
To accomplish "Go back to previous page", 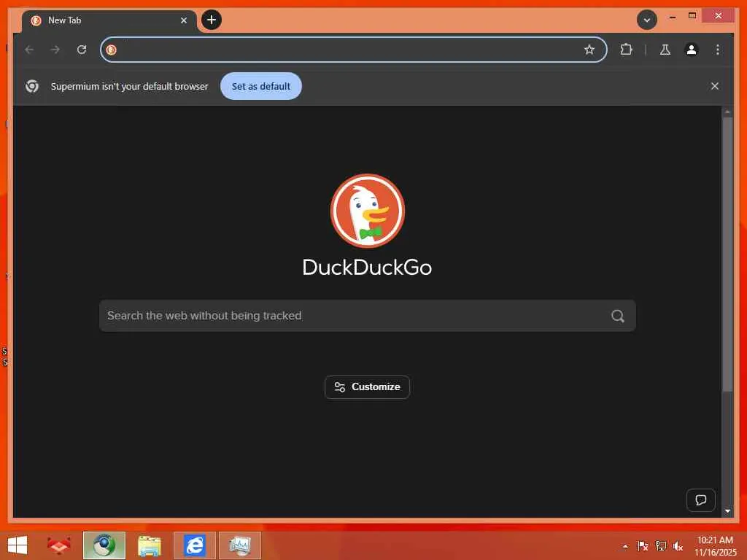I will coord(29,50).
